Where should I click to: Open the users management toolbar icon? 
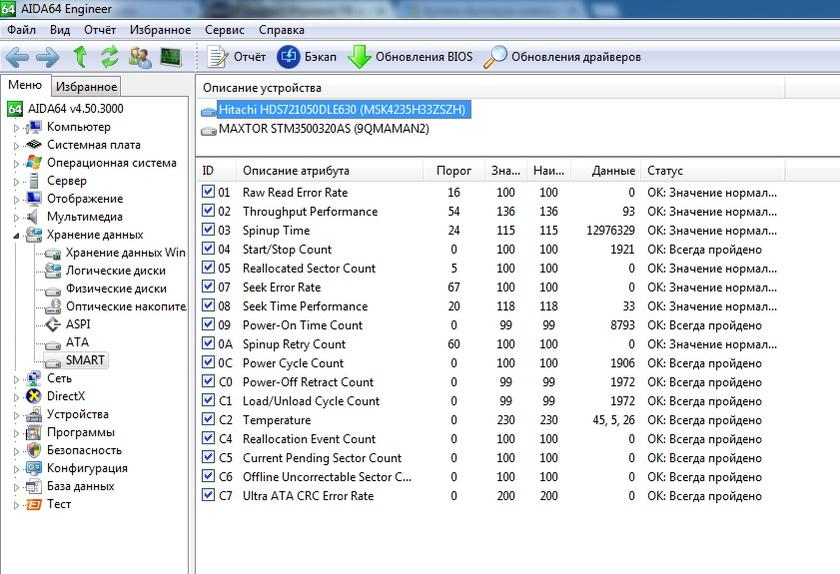tap(140, 57)
